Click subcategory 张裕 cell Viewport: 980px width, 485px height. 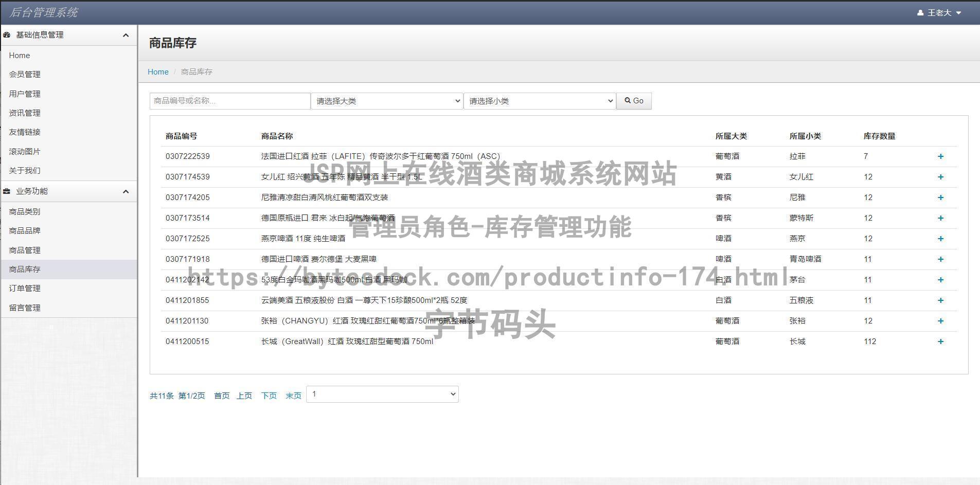point(797,321)
